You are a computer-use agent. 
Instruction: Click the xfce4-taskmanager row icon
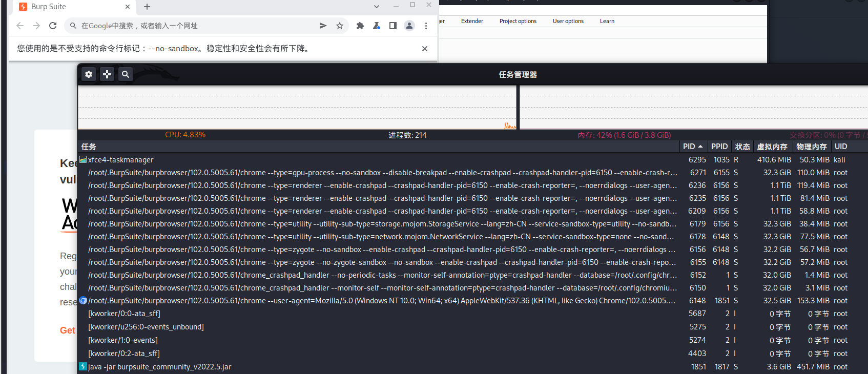coord(83,160)
